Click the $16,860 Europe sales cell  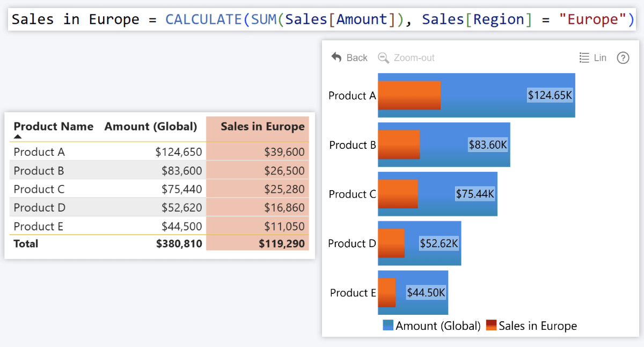click(284, 207)
